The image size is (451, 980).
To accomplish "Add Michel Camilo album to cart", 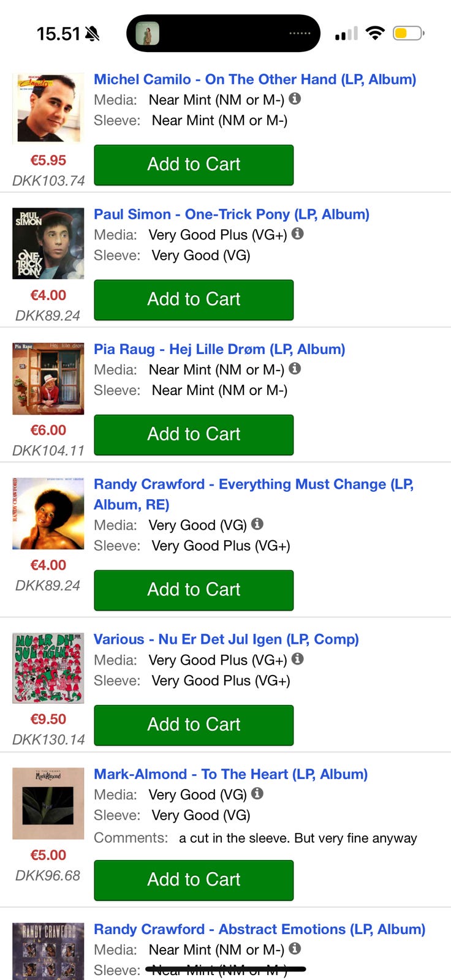I will click(x=194, y=165).
